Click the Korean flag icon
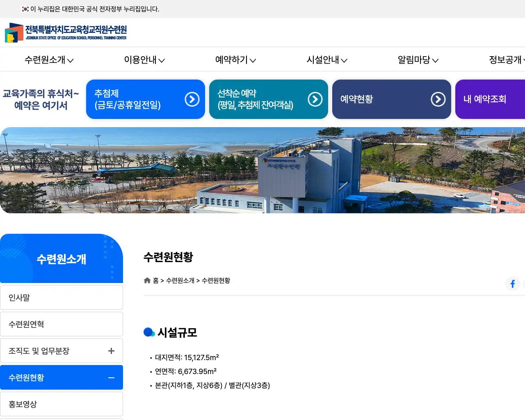Image resolution: width=525 pixels, height=420 pixels. coord(25,9)
